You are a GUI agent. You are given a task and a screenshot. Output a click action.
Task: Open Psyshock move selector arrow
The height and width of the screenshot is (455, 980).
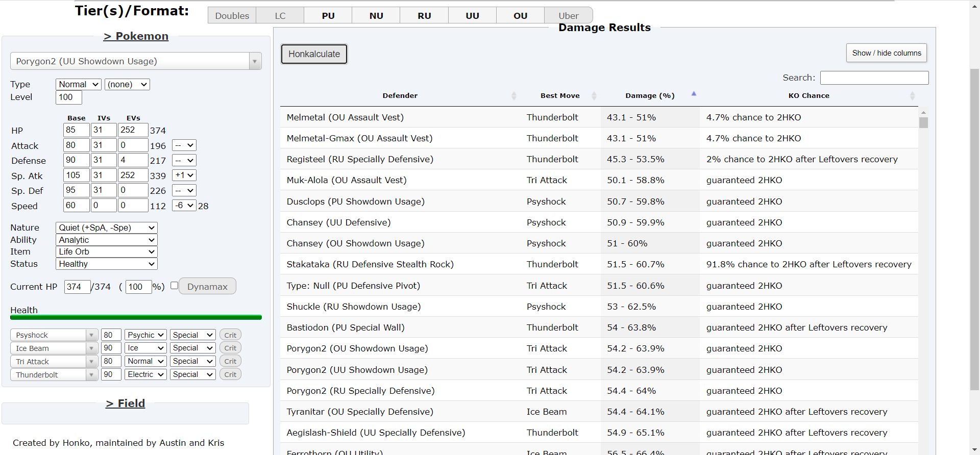click(91, 335)
